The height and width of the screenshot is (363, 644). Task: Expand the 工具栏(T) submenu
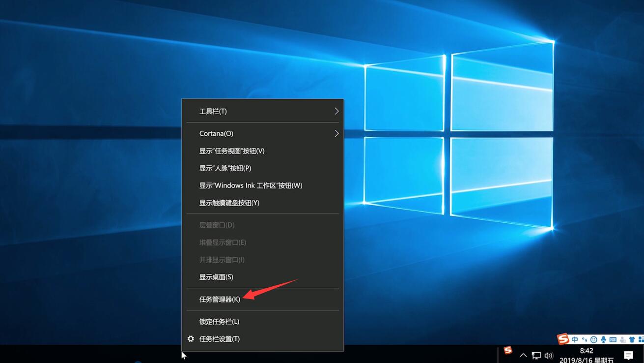[x=262, y=111]
